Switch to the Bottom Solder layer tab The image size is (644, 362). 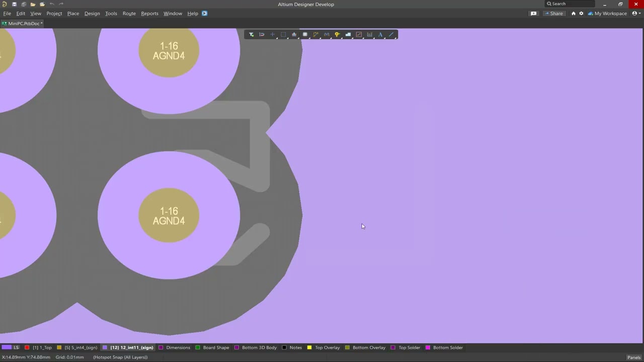[444, 347]
